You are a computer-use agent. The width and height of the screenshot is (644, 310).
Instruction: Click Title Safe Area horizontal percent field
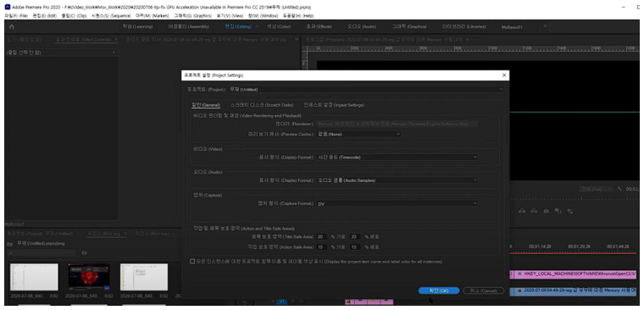pos(322,236)
